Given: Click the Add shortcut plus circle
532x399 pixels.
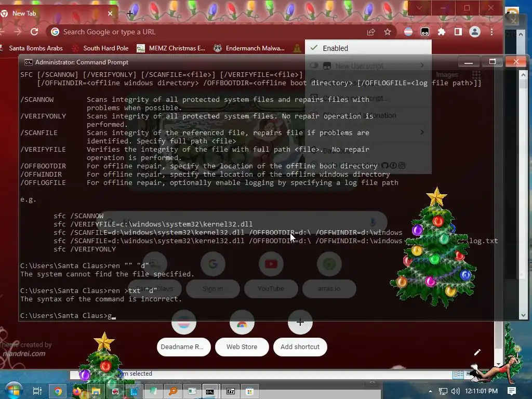Looking at the screenshot, I should (300, 322).
